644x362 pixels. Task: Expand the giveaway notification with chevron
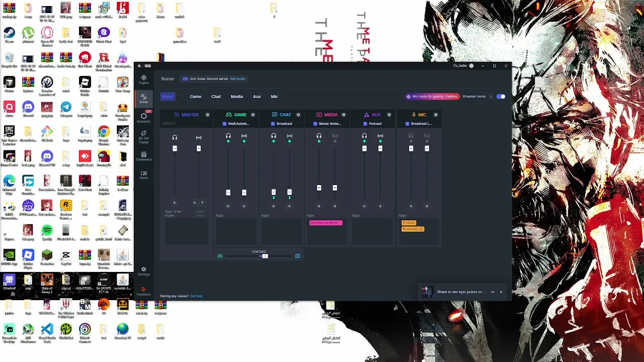pos(493,292)
